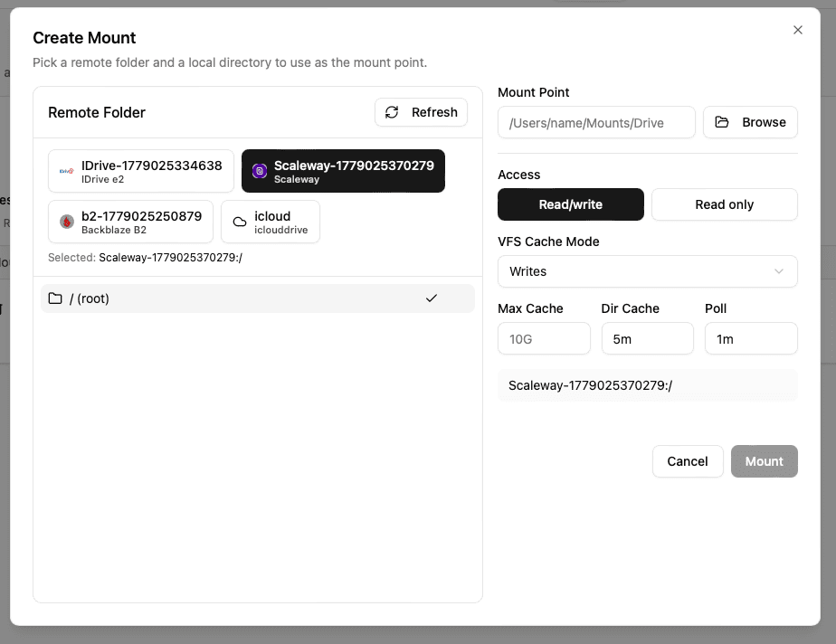Viewport: 836px width, 644px height.
Task: Close the Create Mount dialog
Action: 798,30
